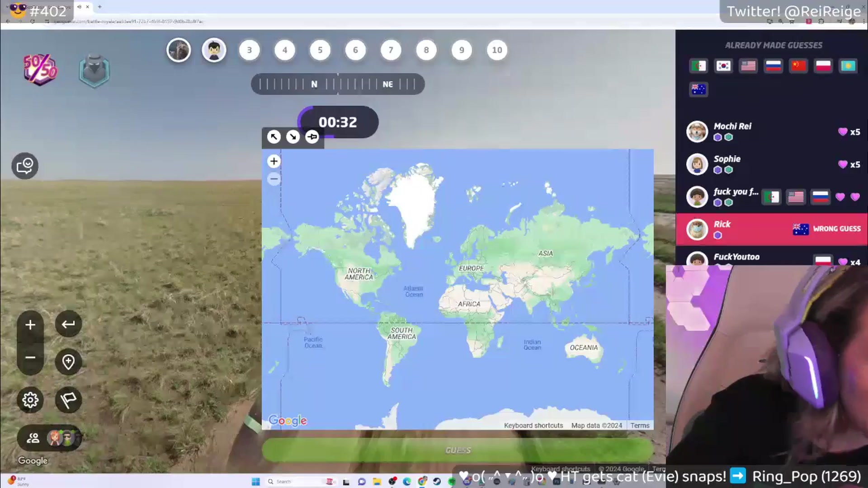Click the Russia flag in already-made guesses
The height and width of the screenshot is (488, 868).
773,66
